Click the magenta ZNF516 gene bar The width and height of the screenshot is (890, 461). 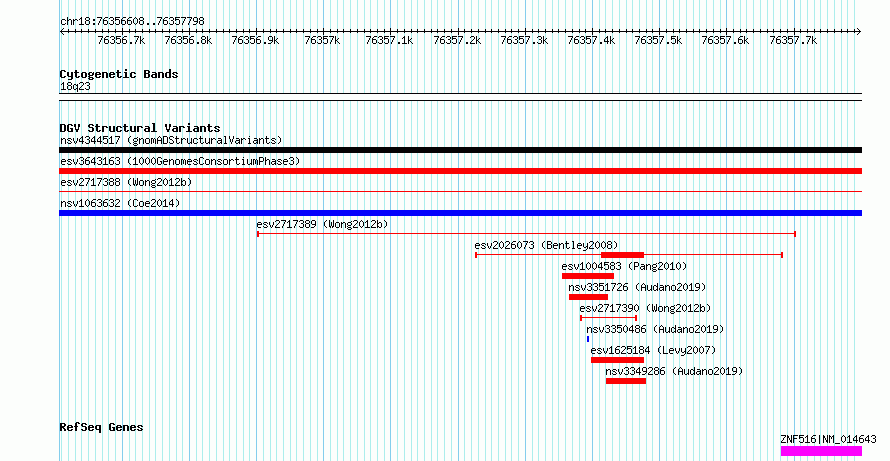coord(821,451)
